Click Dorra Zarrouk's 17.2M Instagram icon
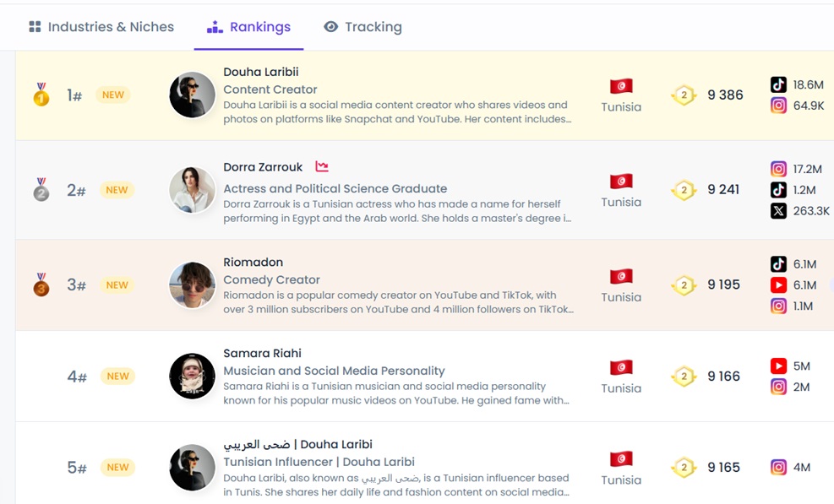Screen dimensions: 834x504 778,169
